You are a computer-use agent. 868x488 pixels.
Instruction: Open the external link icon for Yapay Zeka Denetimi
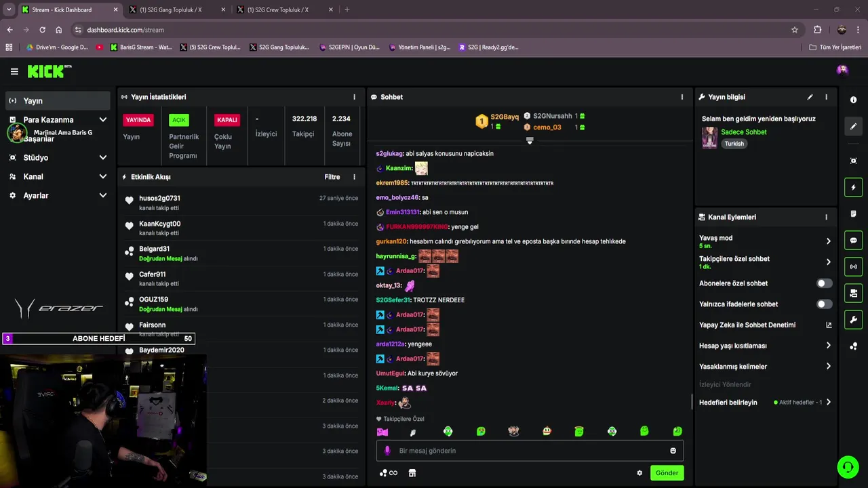pyautogui.click(x=829, y=325)
